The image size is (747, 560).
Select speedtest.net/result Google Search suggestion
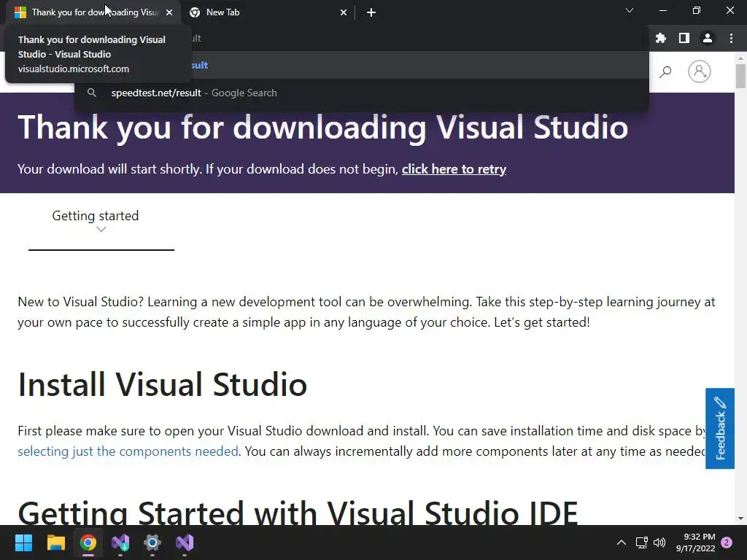(x=362, y=93)
